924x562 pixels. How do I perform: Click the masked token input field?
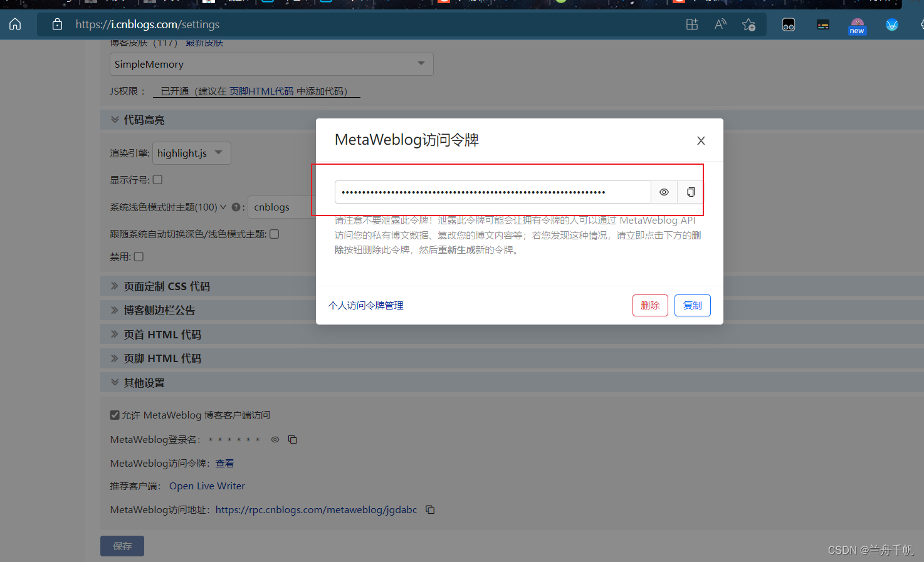[493, 192]
